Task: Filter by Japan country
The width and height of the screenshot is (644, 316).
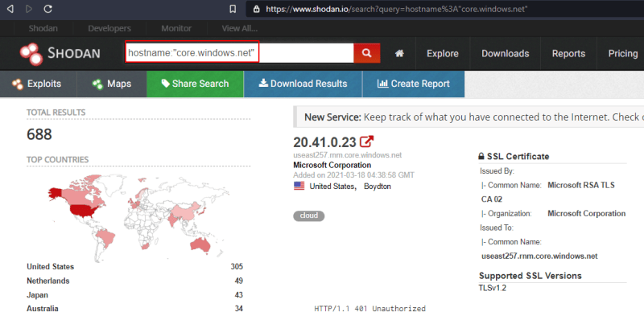Action: [37, 294]
